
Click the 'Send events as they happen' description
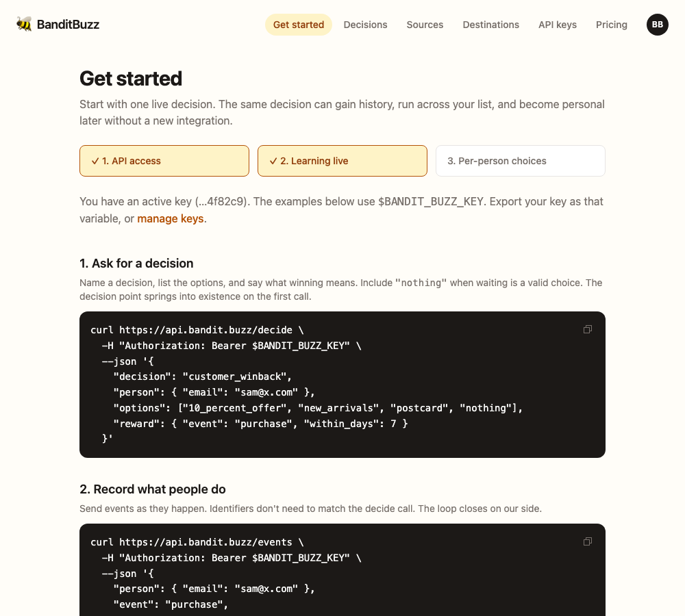coord(310,509)
